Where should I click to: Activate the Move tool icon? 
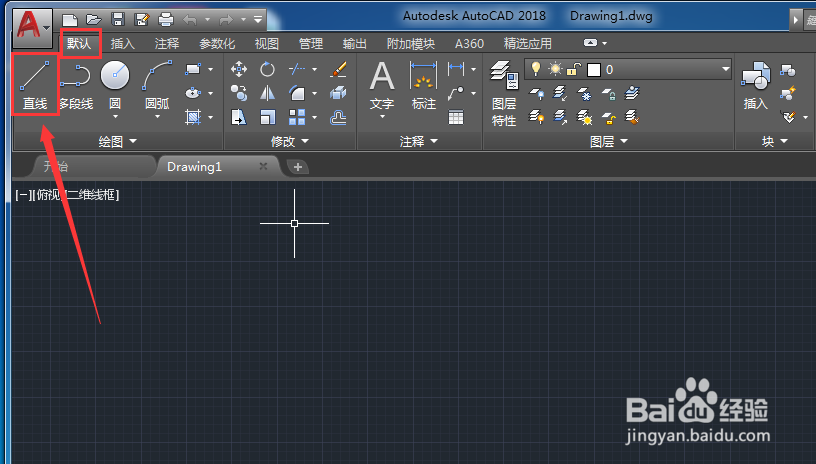coord(239,69)
